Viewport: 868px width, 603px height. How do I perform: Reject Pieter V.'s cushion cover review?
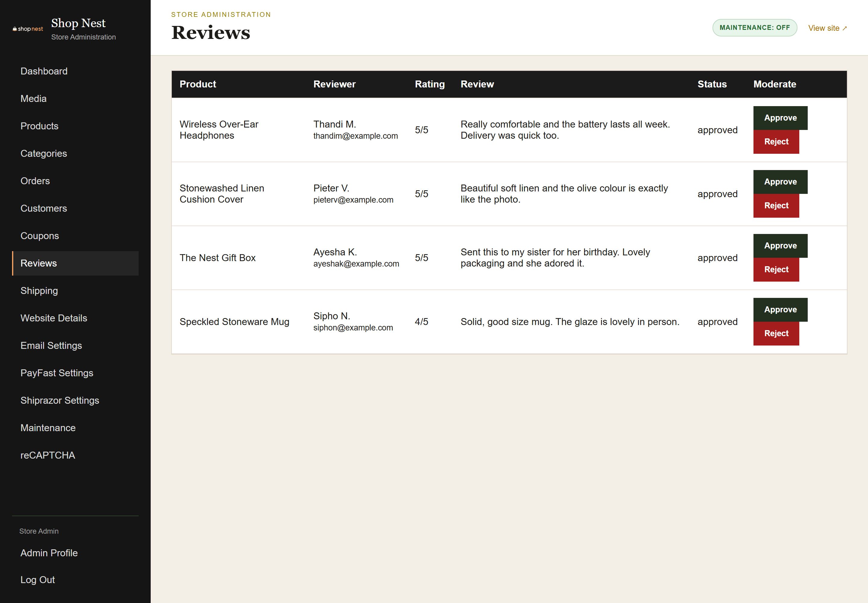tap(776, 206)
